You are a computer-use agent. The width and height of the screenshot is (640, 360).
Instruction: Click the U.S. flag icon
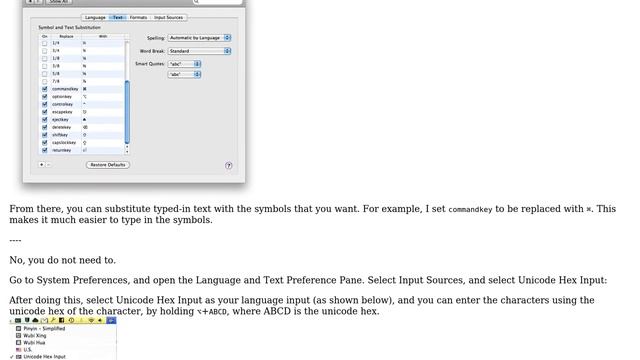(18, 350)
